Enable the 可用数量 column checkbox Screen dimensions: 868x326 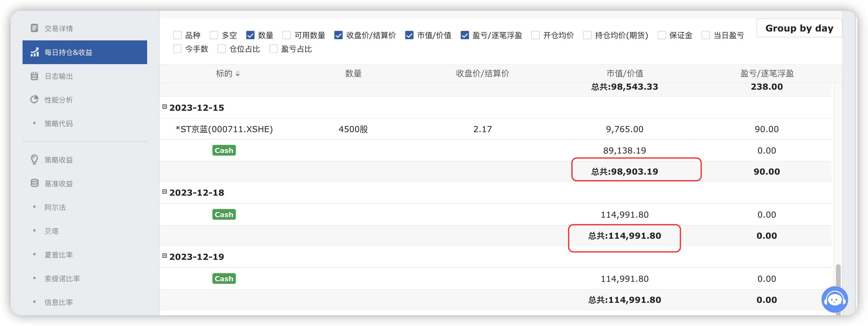point(286,35)
